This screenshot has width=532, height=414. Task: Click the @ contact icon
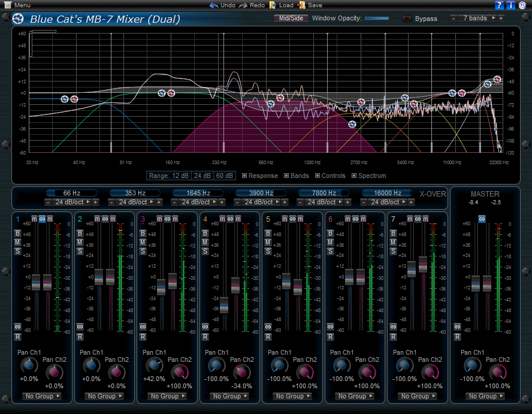(x=522, y=5)
